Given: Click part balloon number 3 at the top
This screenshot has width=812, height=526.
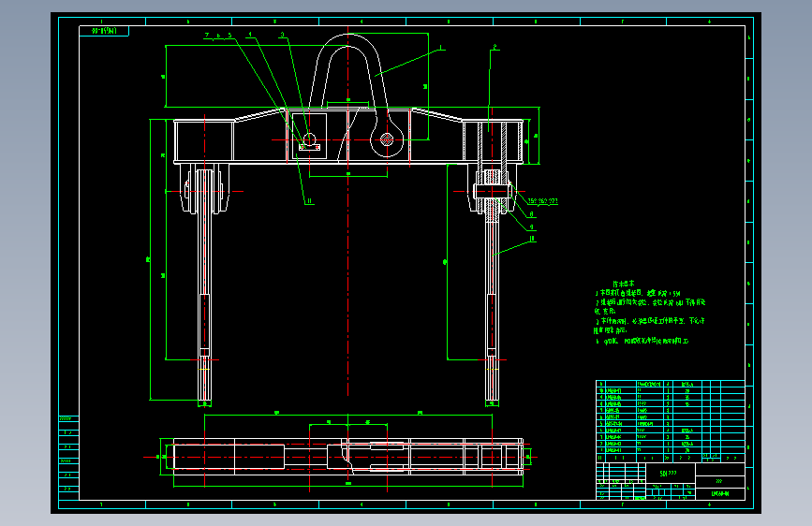Looking at the screenshot, I should [x=282, y=36].
